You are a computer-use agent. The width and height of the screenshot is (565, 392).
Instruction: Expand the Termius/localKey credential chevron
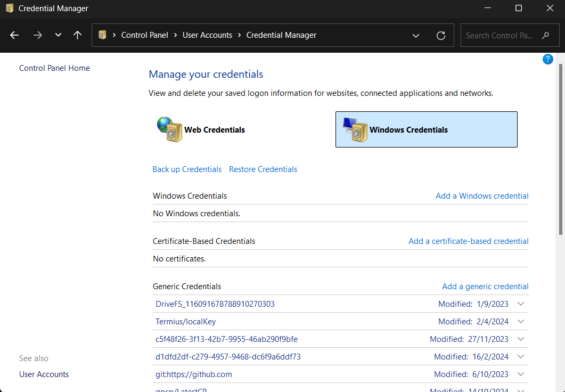pyautogui.click(x=521, y=322)
